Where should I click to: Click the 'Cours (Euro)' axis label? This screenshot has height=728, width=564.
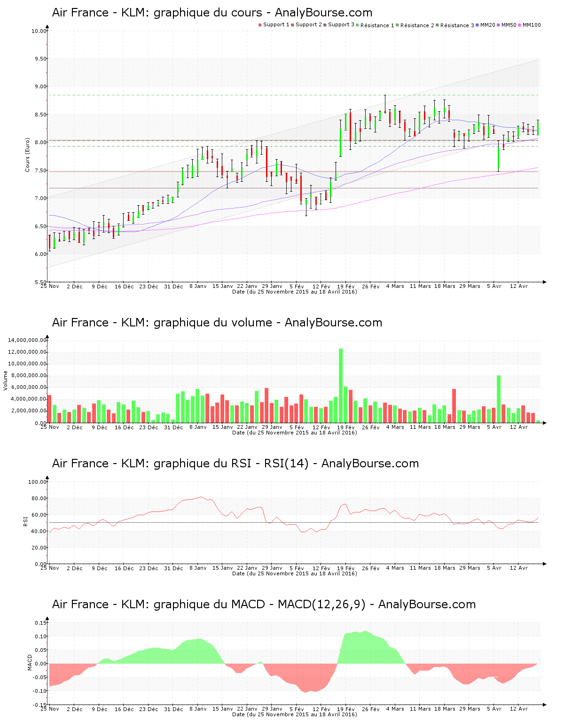point(27,155)
